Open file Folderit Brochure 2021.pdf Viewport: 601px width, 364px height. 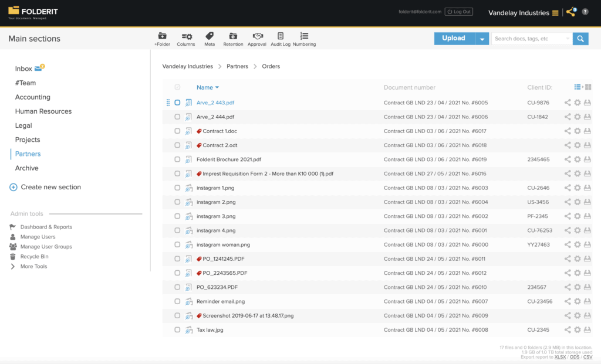coord(229,159)
